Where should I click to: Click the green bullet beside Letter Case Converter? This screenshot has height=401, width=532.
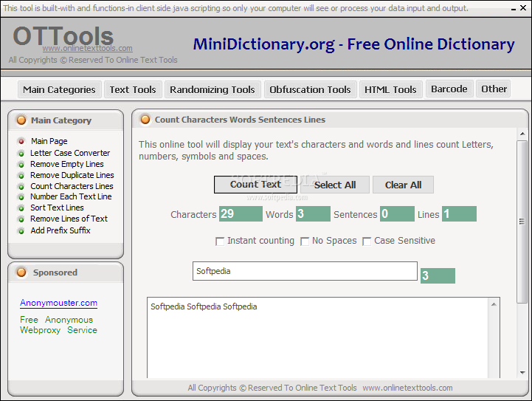21,154
